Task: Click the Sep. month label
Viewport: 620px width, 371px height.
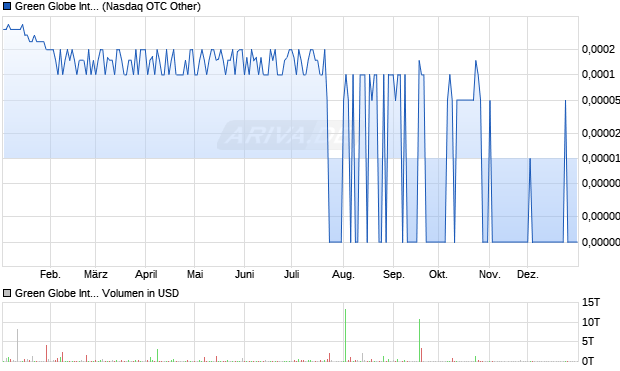Action: [x=393, y=274]
